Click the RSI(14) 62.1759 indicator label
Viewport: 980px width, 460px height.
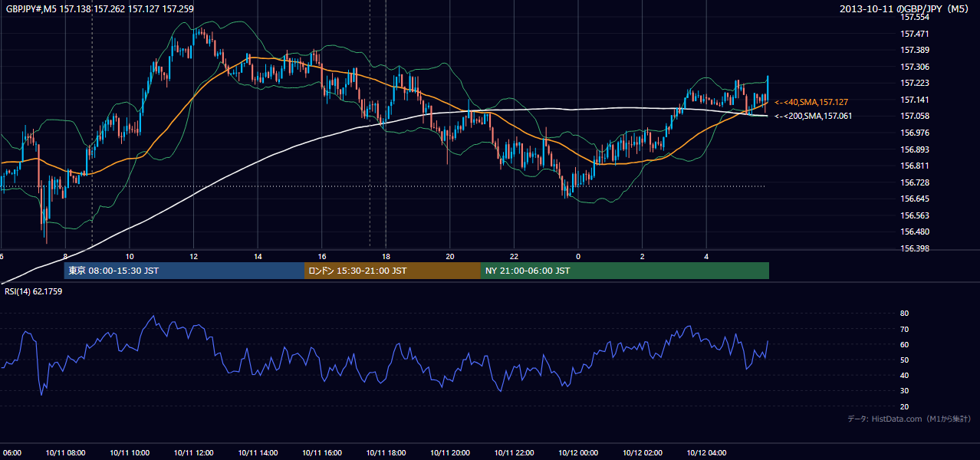pos(34,291)
